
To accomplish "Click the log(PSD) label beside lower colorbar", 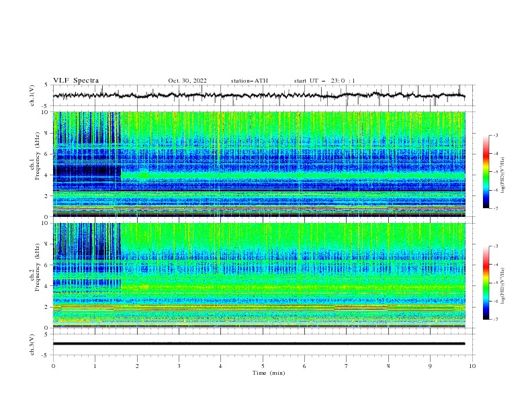I will (x=503, y=285).
